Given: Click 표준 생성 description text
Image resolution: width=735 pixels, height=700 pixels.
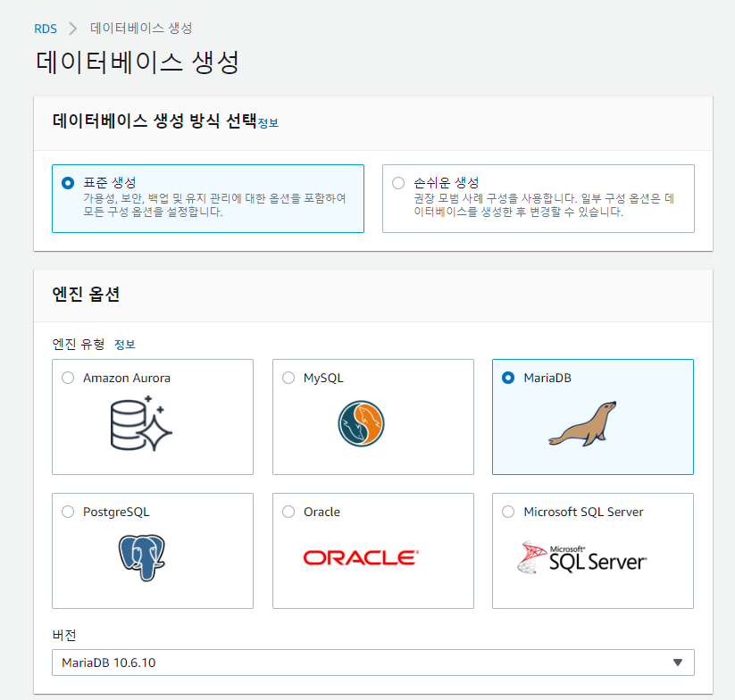Looking at the screenshot, I should click(214, 205).
